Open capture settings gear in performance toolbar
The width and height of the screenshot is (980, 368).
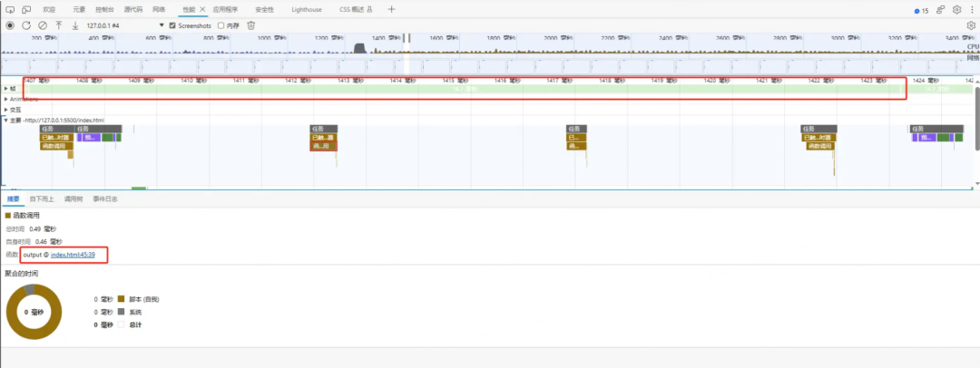coord(971,25)
